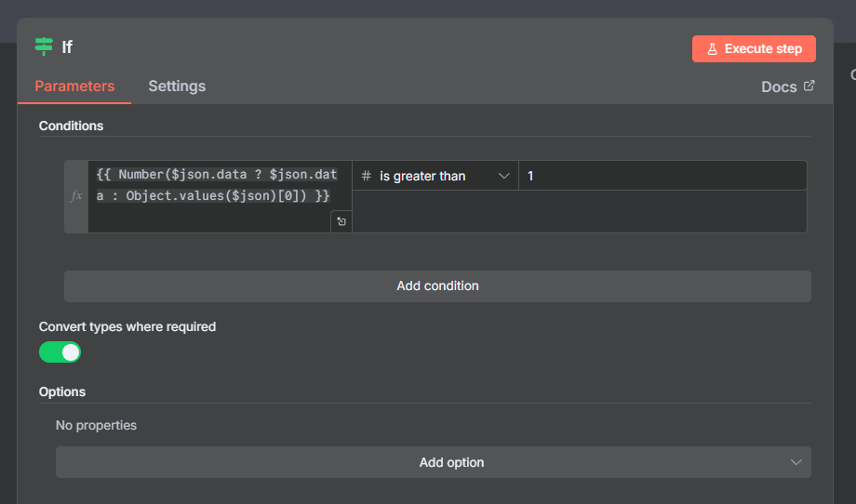Screen dimensions: 856x504
Task: Open the expression editor via the expand icon
Action: [341, 221]
